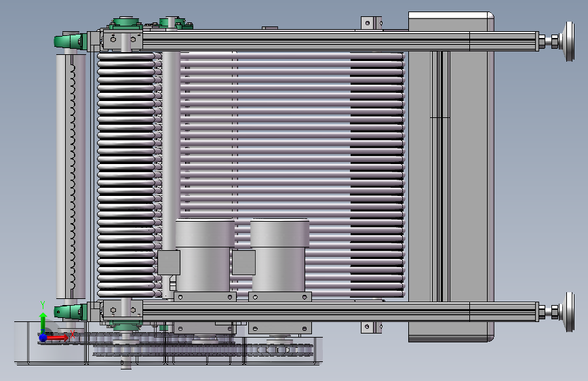Pick the junction box on the right motor
The width and height of the screenshot is (588, 381).
[x=243, y=262]
